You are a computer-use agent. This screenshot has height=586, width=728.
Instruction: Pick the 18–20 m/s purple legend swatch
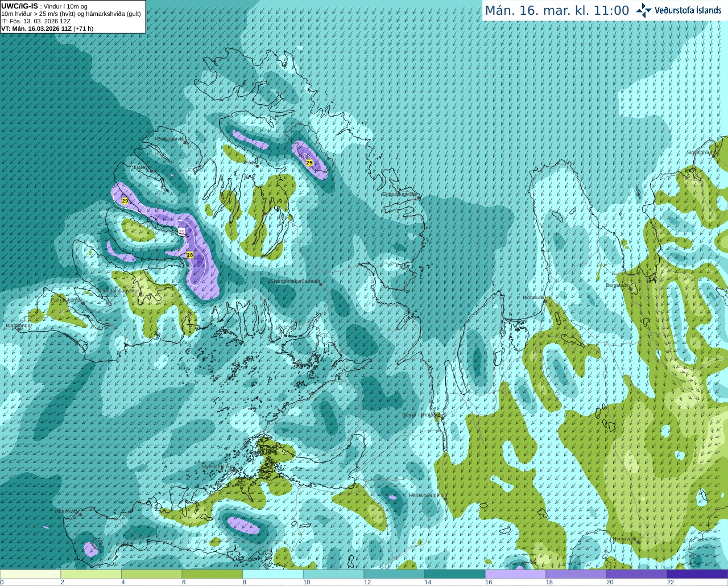(576, 574)
